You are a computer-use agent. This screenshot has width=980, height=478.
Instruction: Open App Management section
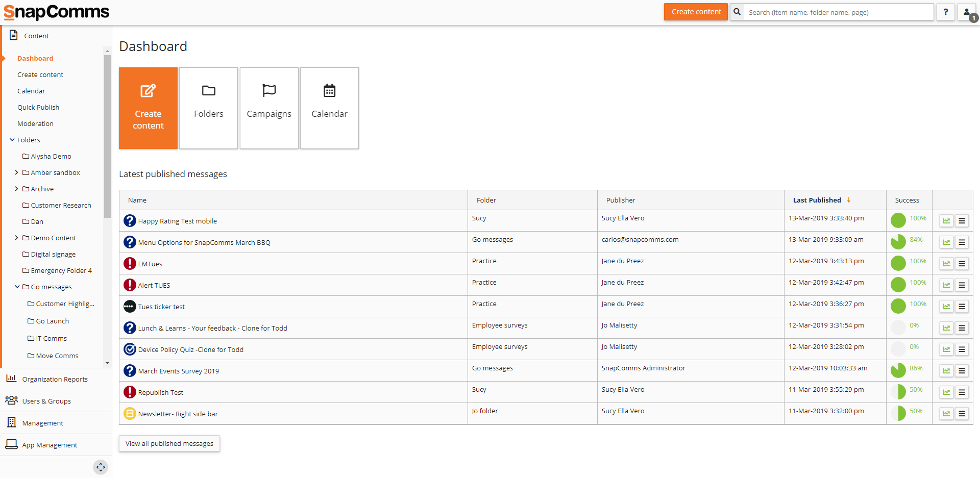coord(55,445)
